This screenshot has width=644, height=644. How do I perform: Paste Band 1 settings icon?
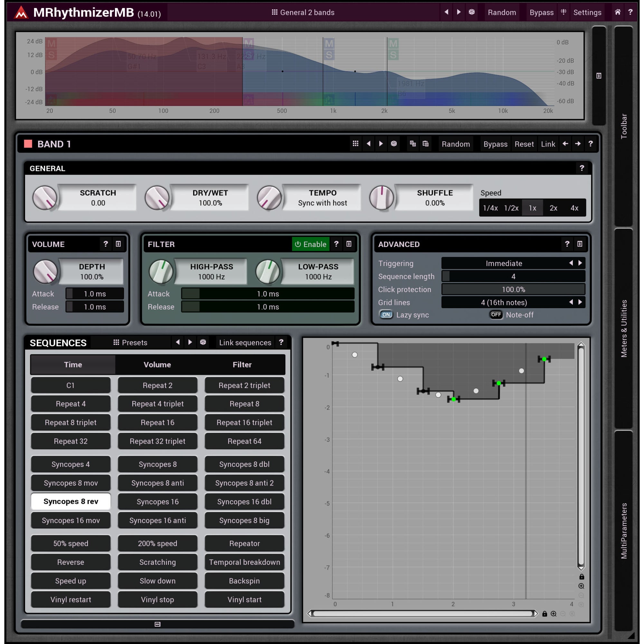point(425,144)
